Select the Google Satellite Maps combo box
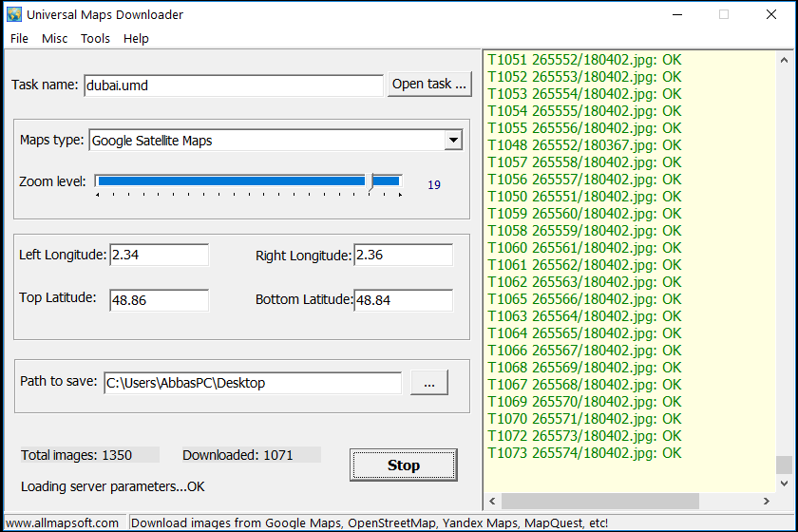The height and width of the screenshot is (532, 798). tap(275, 140)
